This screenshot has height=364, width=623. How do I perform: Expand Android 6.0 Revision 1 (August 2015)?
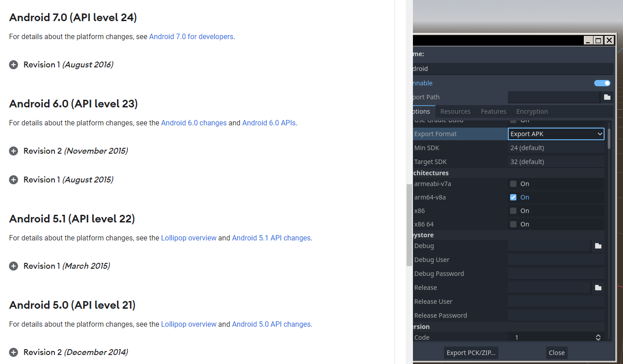(x=14, y=180)
